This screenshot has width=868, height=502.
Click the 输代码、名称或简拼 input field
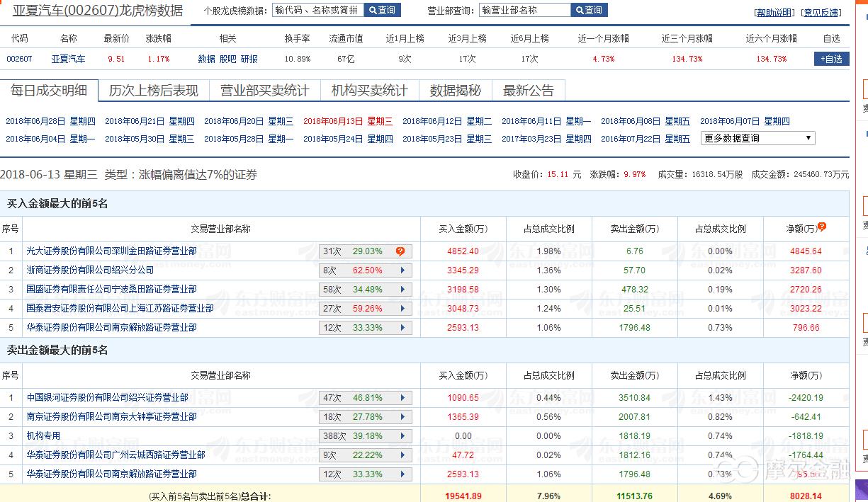click(x=317, y=11)
